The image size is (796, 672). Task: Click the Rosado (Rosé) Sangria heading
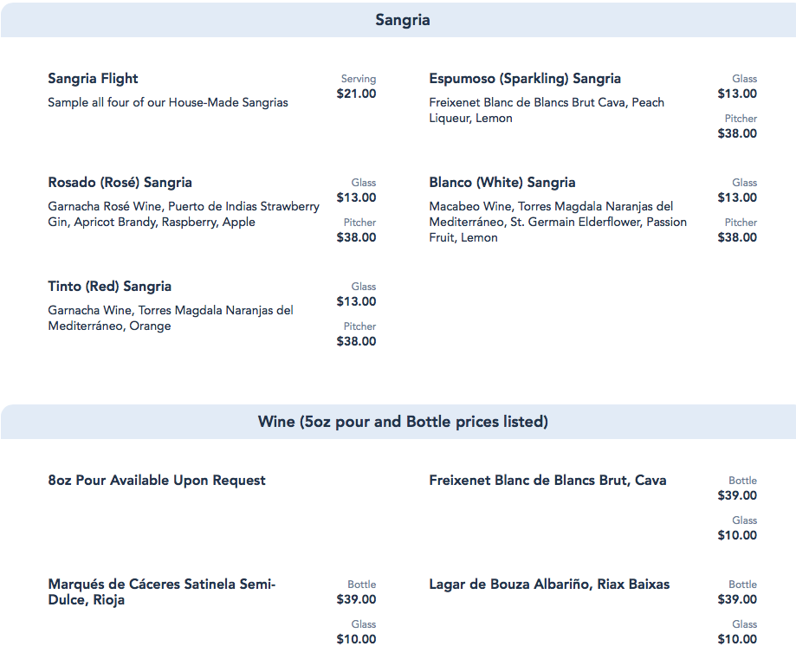120,183
